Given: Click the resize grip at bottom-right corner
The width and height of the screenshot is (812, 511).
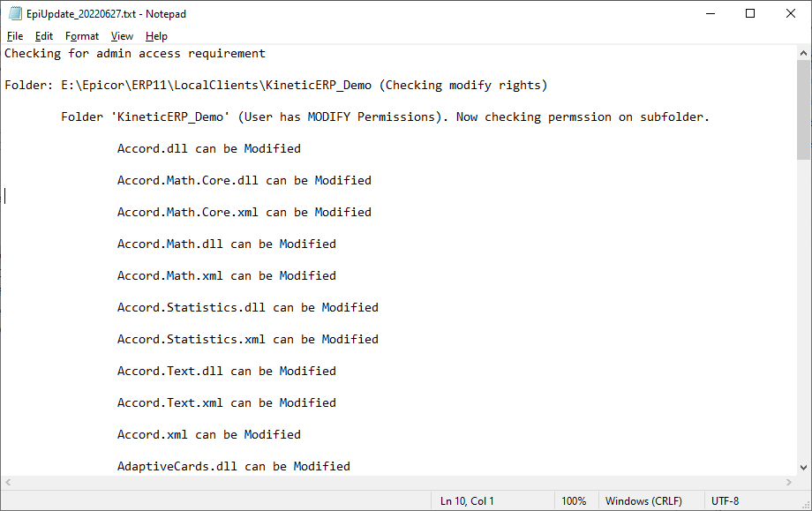Looking at the screenshot, I should click(x=806, y=505).
